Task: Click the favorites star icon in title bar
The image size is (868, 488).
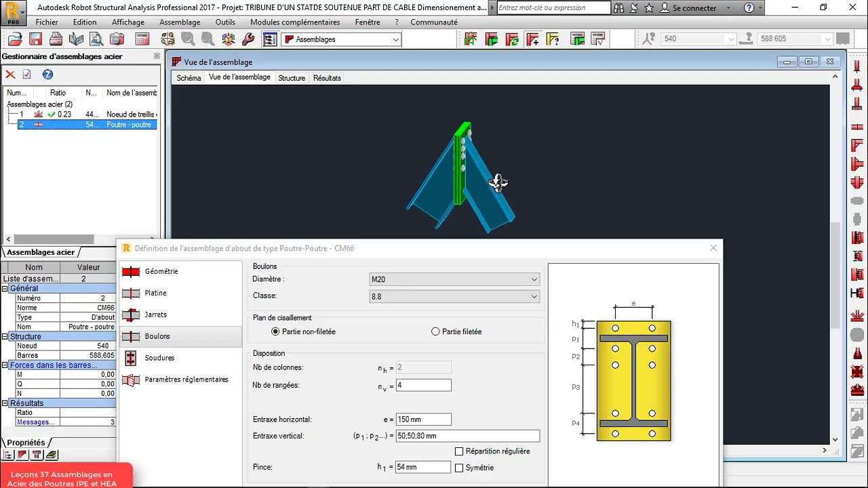Action: tap(649, 8)
